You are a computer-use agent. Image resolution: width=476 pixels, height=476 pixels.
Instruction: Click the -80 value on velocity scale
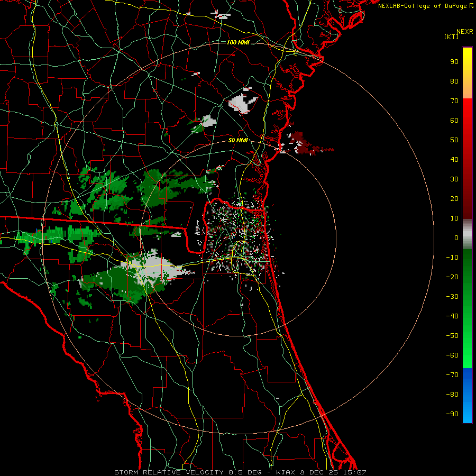tap(452, 395)
